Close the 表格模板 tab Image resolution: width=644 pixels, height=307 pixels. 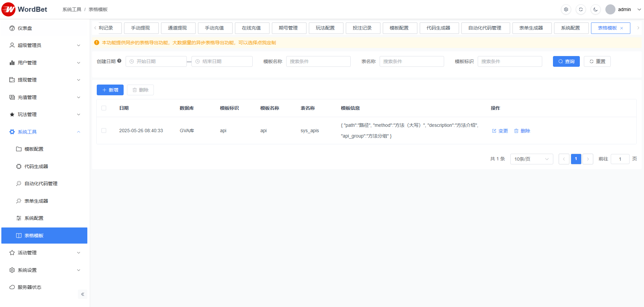click(x=622, y=28)
